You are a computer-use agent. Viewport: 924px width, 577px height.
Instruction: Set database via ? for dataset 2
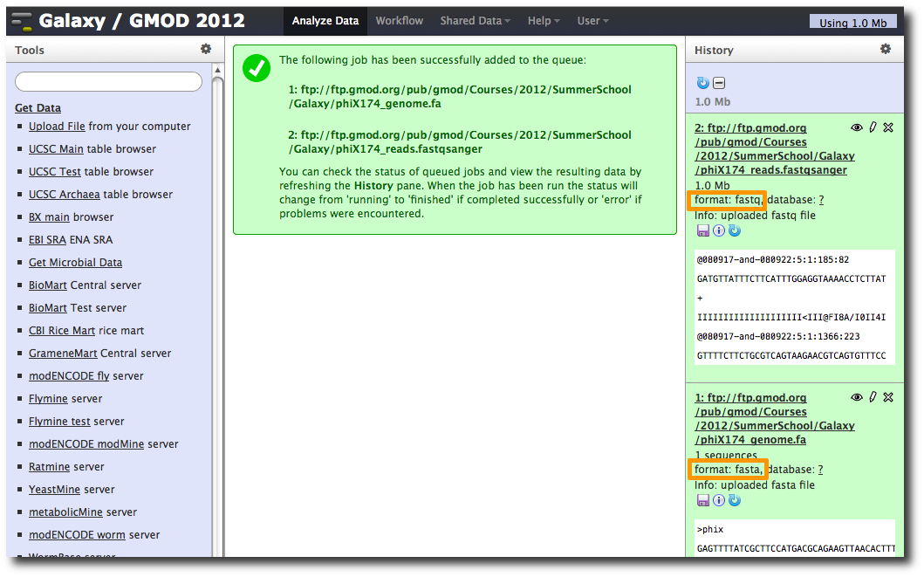(821, 200)
